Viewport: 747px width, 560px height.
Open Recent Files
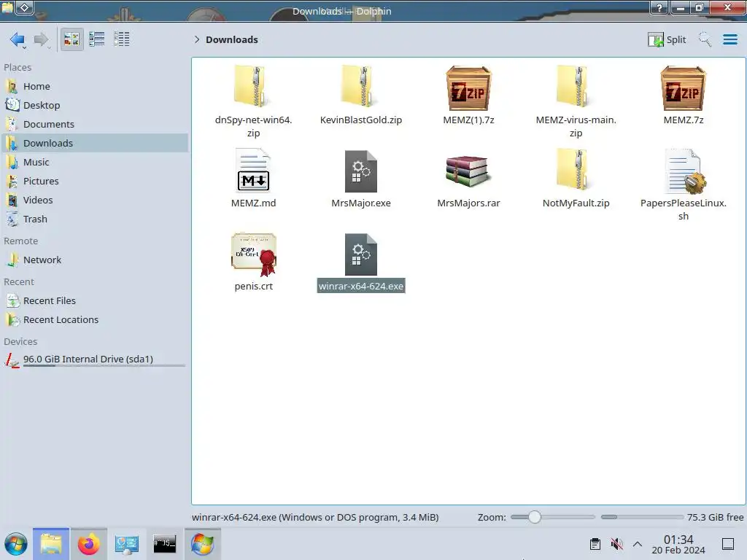[96, 301]
